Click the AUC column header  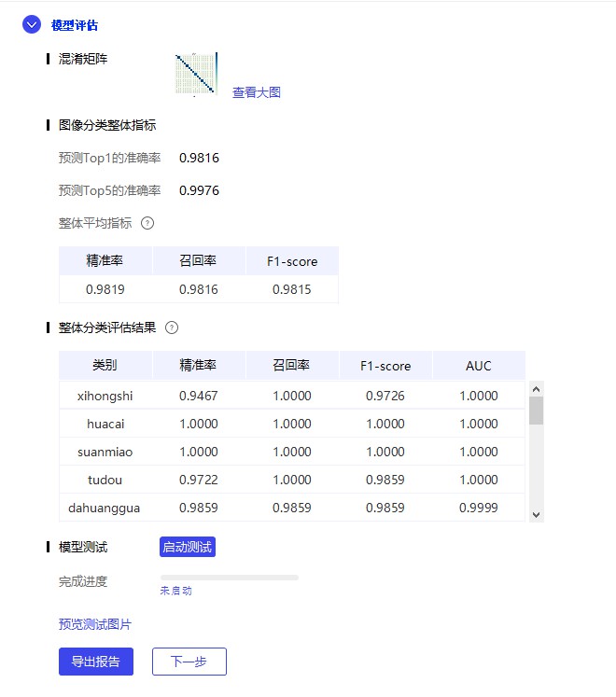pos(478,366)
